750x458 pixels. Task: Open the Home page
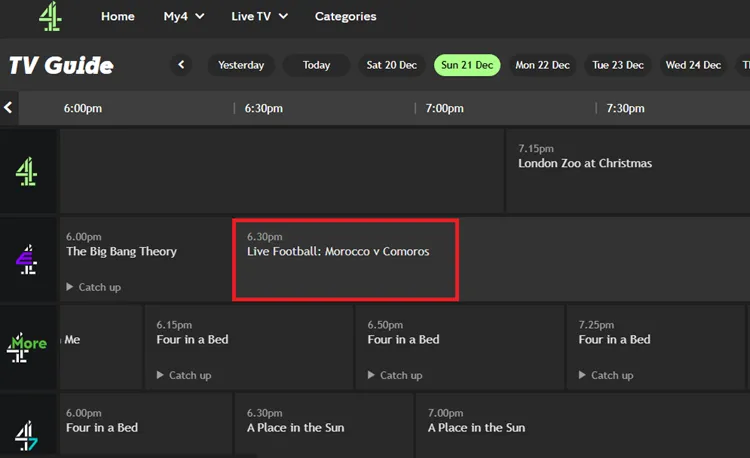click(x=118, y=16)
